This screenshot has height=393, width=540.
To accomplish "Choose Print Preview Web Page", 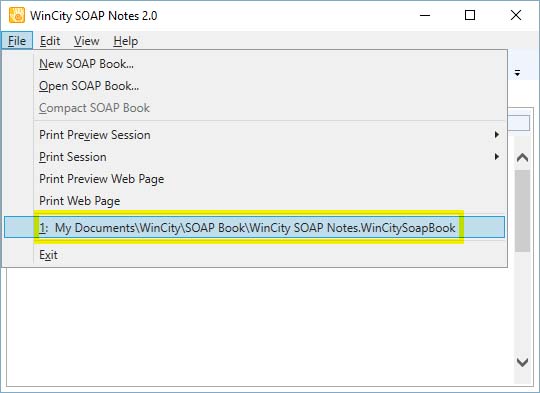I will click(x=255, y=179).
